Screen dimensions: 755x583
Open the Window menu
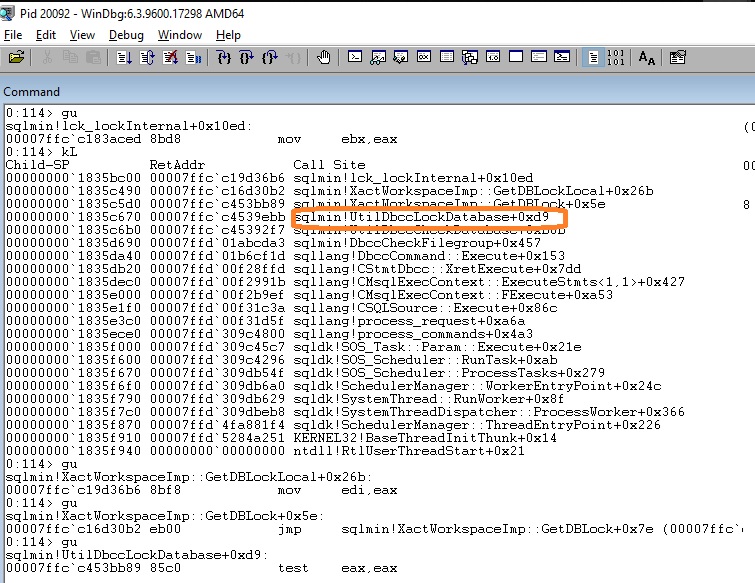179,35
